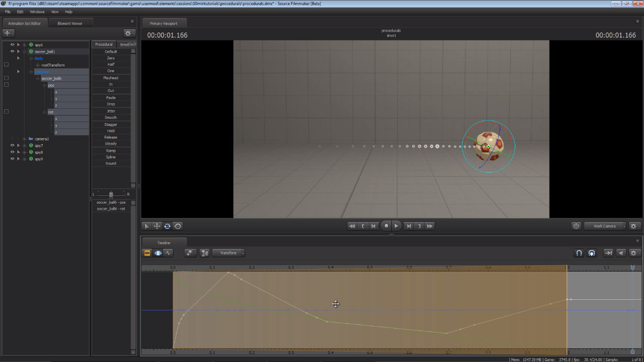Play the shot
The width and height of the screenshot is (644, 362).
pos(396,226)
